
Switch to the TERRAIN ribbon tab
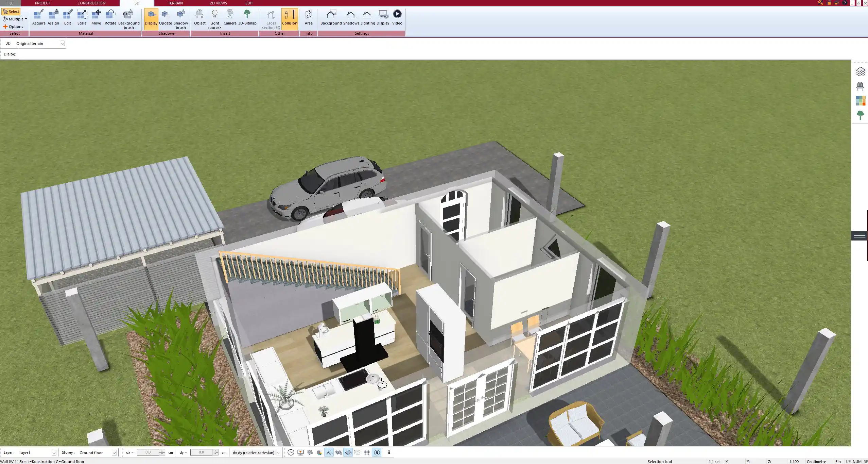[x=174, y=3]
